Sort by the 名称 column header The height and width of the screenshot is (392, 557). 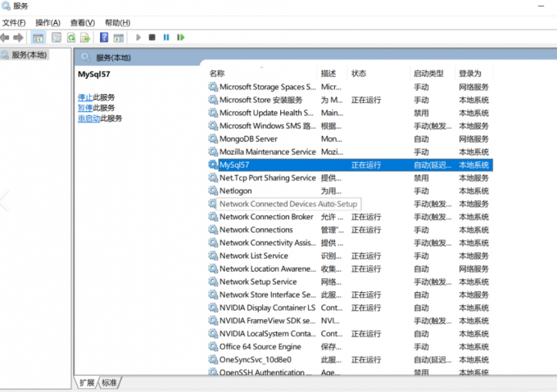(x=217, y=73)
